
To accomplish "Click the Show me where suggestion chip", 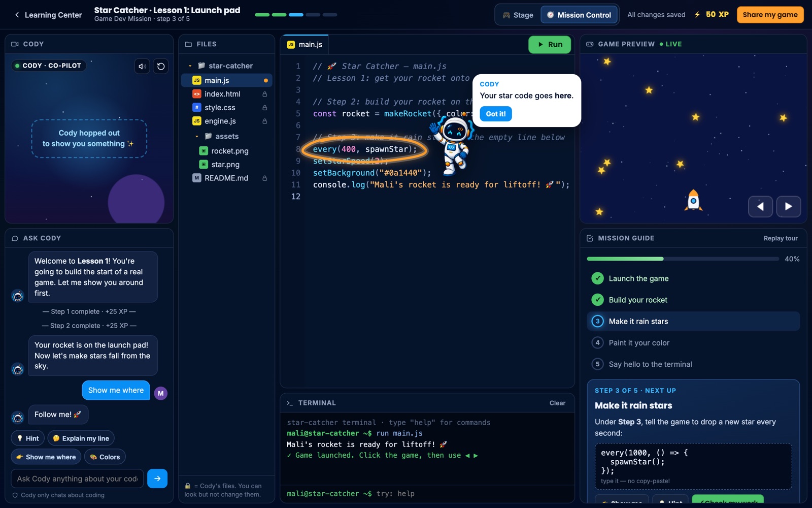I will pos(46,457).
